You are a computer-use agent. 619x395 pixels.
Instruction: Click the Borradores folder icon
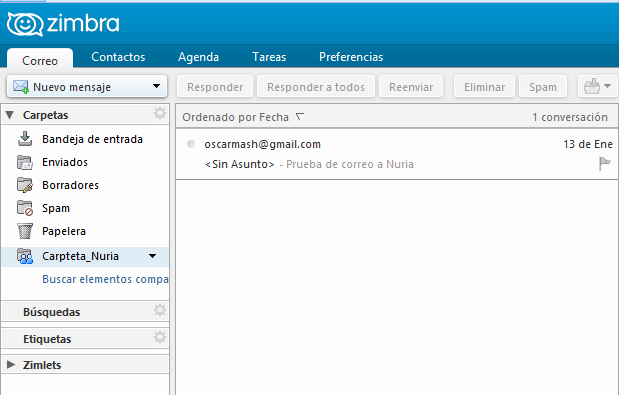(25, 185)
